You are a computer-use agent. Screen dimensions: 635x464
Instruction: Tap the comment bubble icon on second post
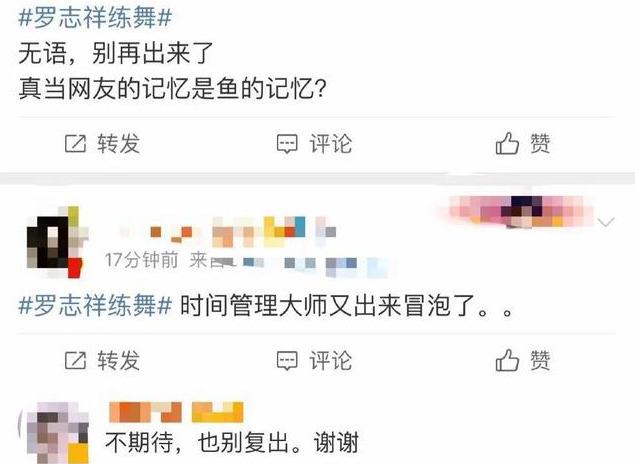(287, 361)
